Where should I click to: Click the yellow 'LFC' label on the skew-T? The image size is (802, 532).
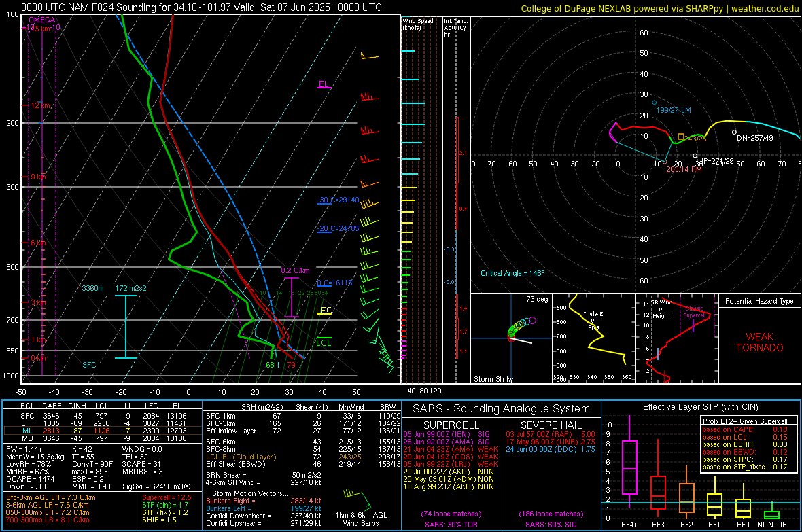click(x=324, y=310)
